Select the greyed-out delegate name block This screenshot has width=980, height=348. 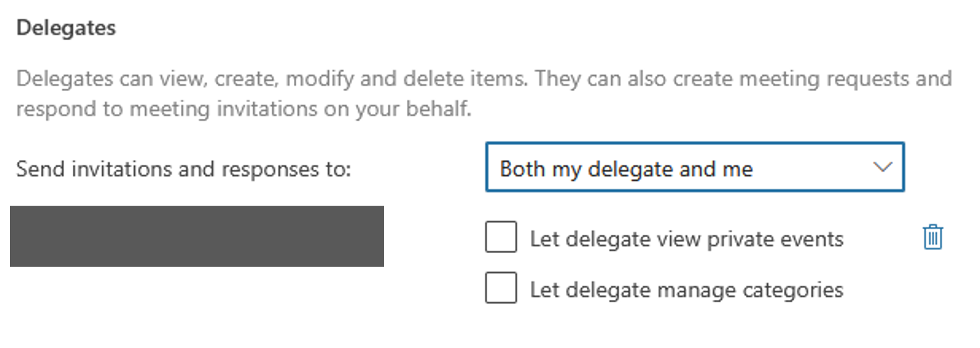click(197, 236)
